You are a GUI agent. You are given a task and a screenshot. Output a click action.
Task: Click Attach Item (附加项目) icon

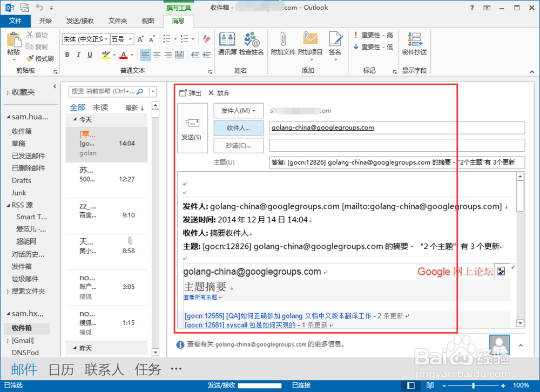coord(310,38)
